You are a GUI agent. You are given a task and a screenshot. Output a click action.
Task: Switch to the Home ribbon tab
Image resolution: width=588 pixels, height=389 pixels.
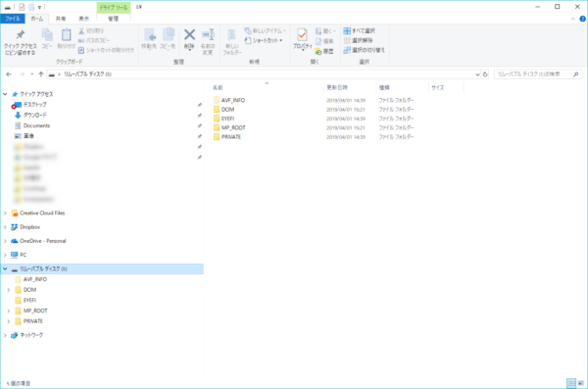click(37, 19)
